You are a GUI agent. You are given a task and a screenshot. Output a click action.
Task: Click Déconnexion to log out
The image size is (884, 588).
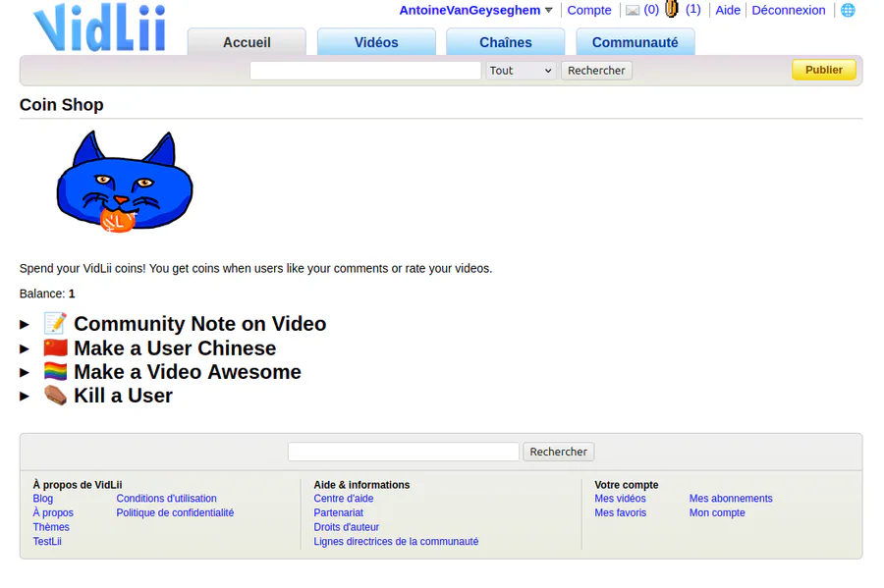tap(788, 10)
